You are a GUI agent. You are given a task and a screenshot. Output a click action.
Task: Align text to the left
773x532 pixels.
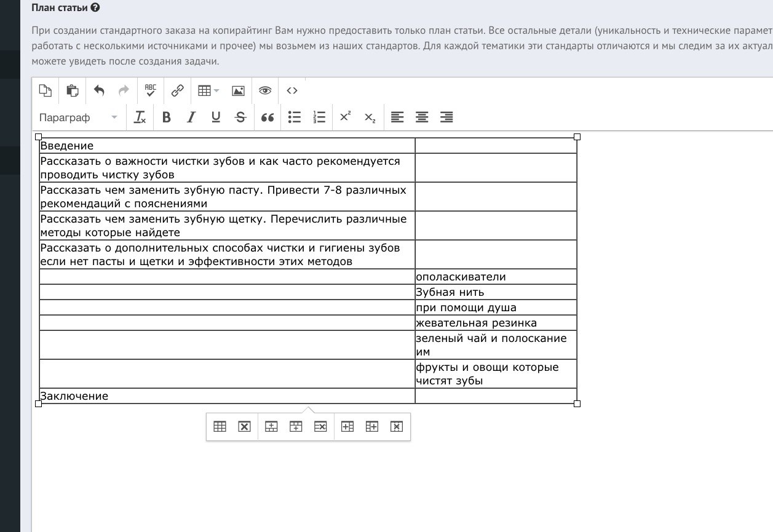tap(397, 117)
